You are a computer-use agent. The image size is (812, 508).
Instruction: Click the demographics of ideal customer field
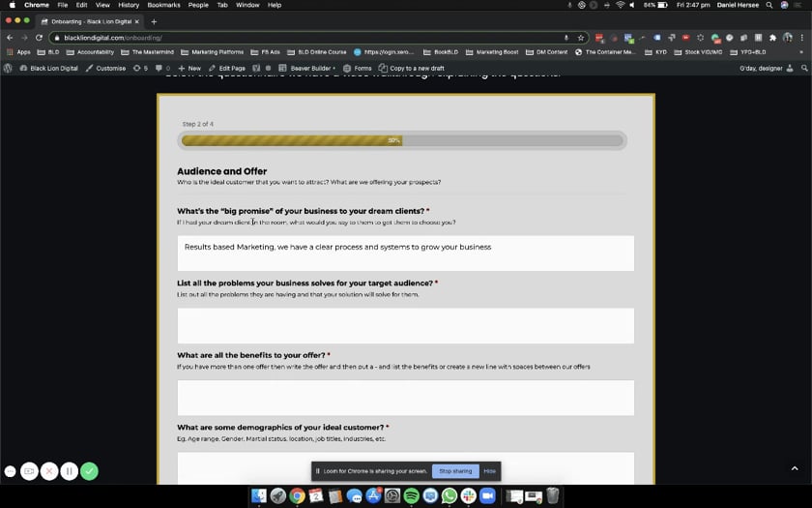pos(405,468)
